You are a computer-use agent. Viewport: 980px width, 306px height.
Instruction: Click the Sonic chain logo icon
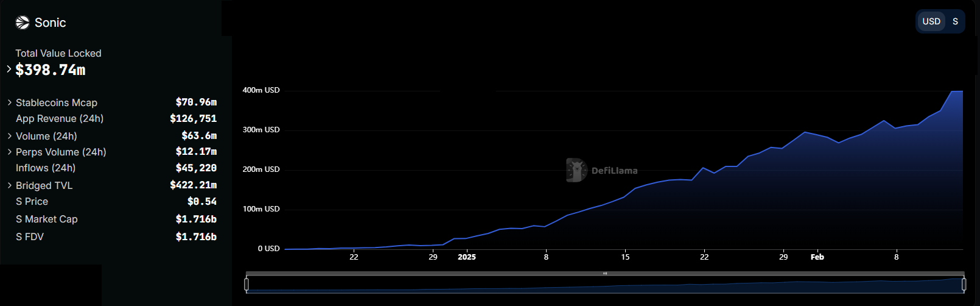(23, 23)
